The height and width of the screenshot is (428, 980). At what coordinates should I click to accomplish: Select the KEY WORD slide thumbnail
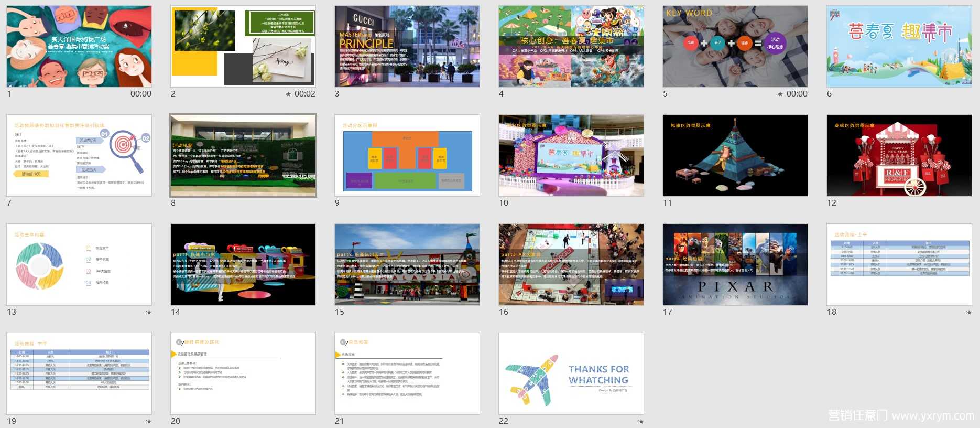[735, 46]
